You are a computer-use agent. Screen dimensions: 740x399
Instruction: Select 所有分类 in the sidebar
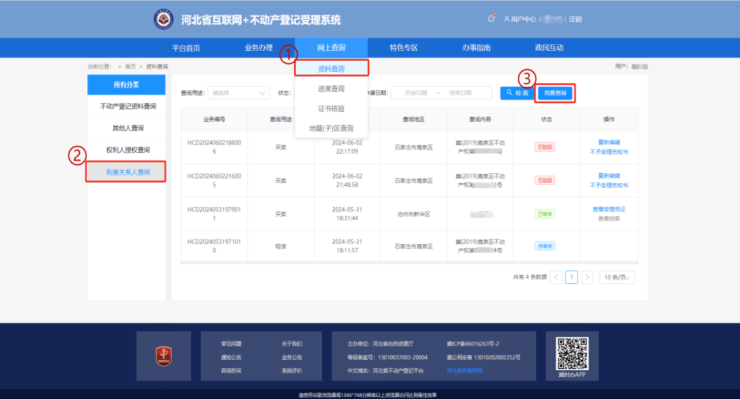(x=126, y=85)
